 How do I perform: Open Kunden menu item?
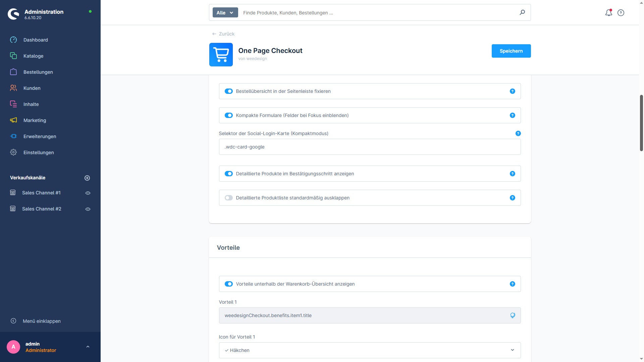(32, 88)
